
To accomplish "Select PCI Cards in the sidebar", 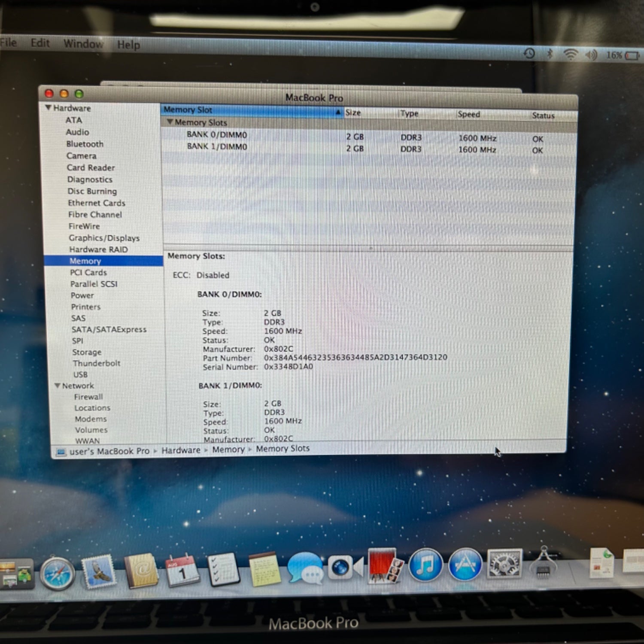I will [x=88, y=273].
